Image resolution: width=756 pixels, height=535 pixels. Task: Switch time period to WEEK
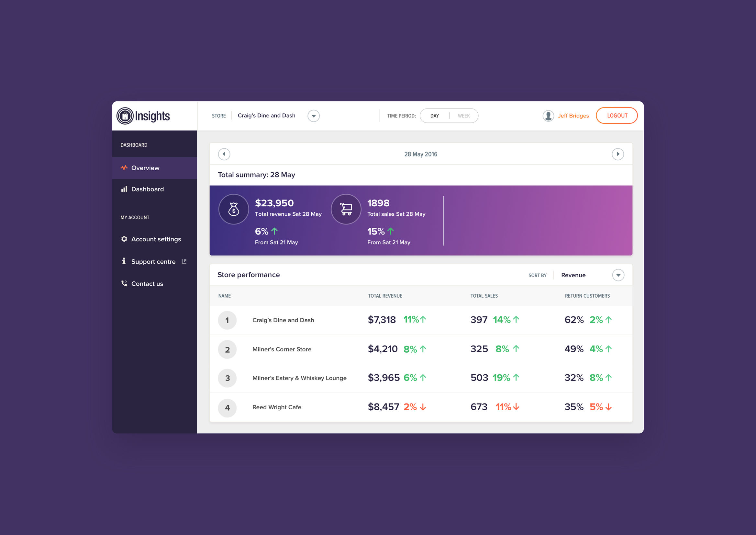[464, 116]
